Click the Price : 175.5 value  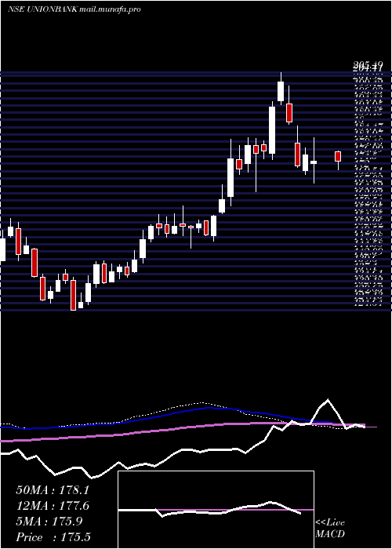click(x=53, y=537)
